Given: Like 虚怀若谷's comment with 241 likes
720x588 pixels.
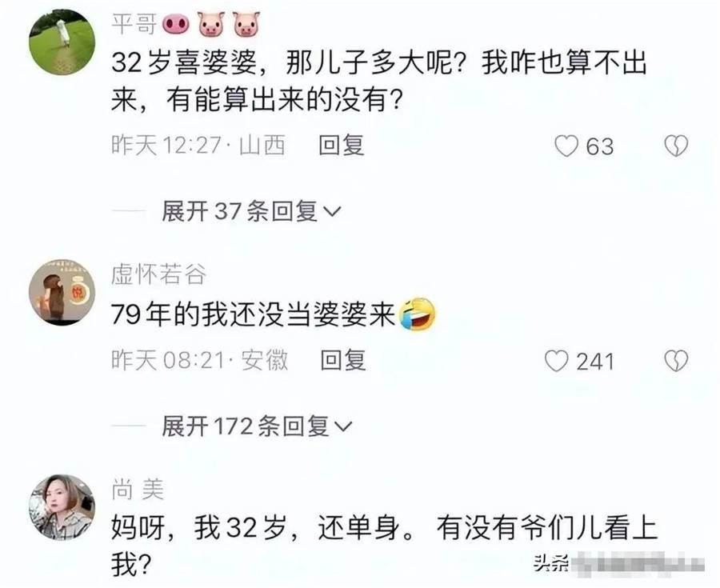Looking at the screenshot, I should pos(556,361).
